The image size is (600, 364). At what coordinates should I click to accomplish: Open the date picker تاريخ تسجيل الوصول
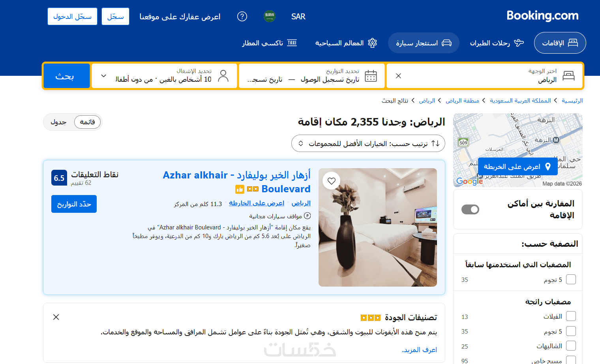330,79
